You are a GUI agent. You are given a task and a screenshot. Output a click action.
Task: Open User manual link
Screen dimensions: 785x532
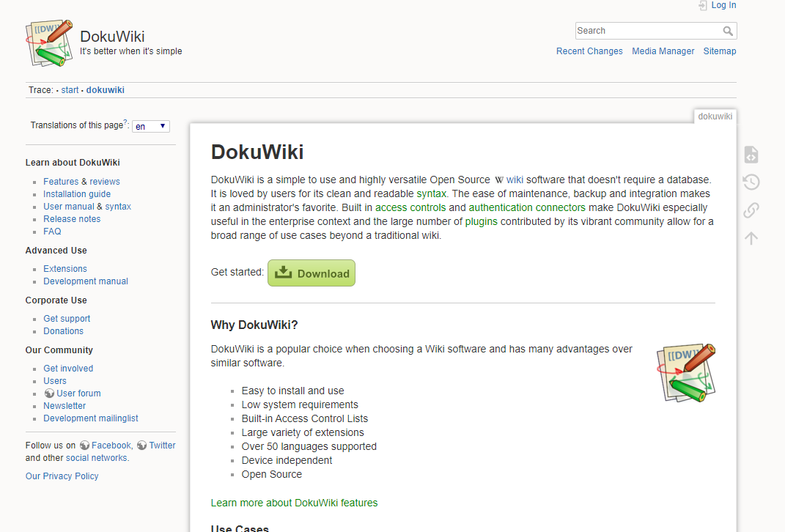[69, 207]
